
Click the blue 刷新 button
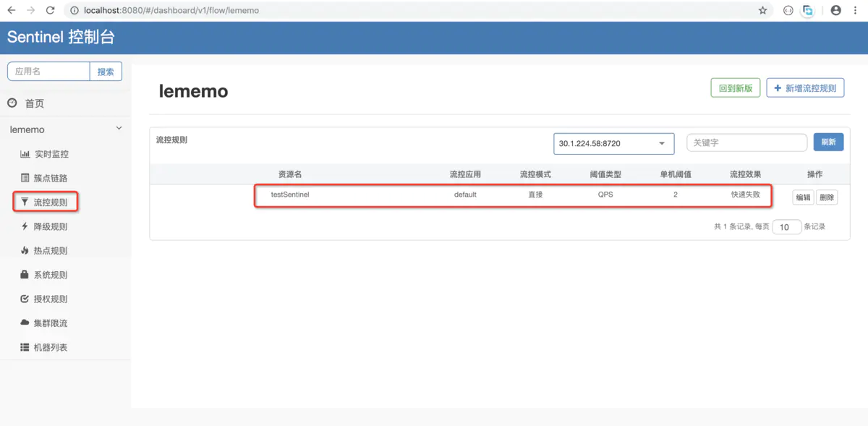point(828,142)
